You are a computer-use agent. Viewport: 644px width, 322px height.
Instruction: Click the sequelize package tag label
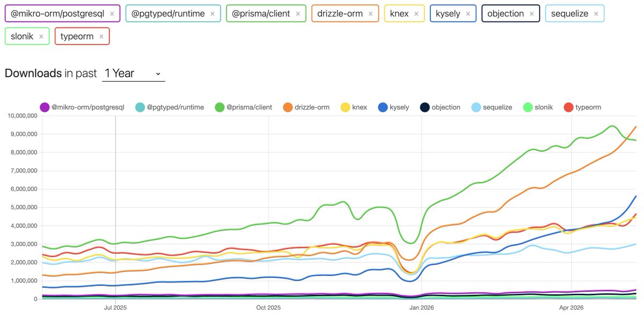pyautogui.click(x=569, y=13)
